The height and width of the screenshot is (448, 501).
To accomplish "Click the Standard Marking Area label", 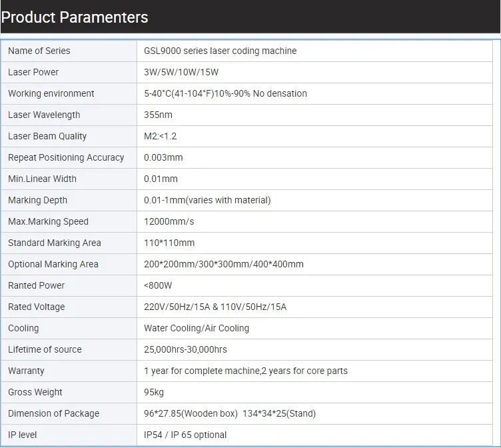I will point(55,243).
